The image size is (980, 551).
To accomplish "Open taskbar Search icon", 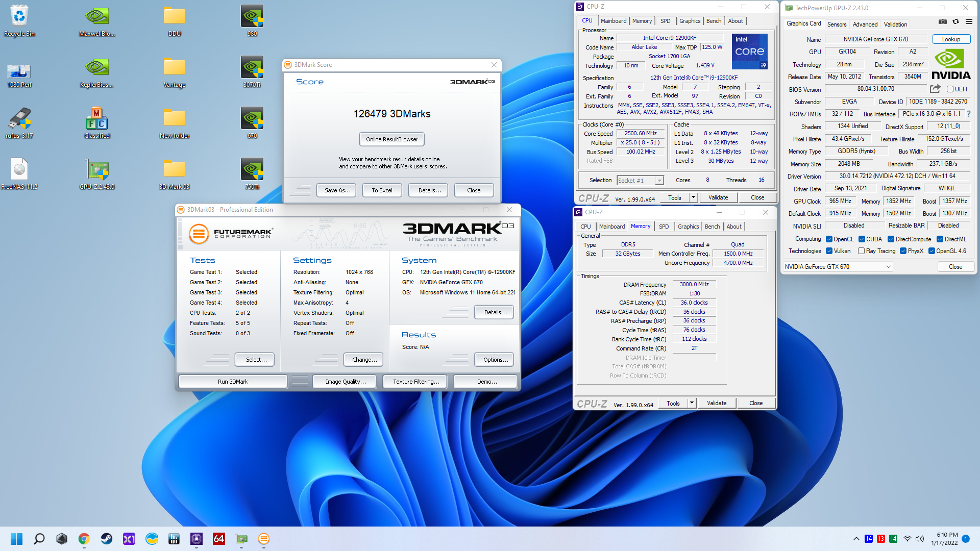I will [39, 539].
